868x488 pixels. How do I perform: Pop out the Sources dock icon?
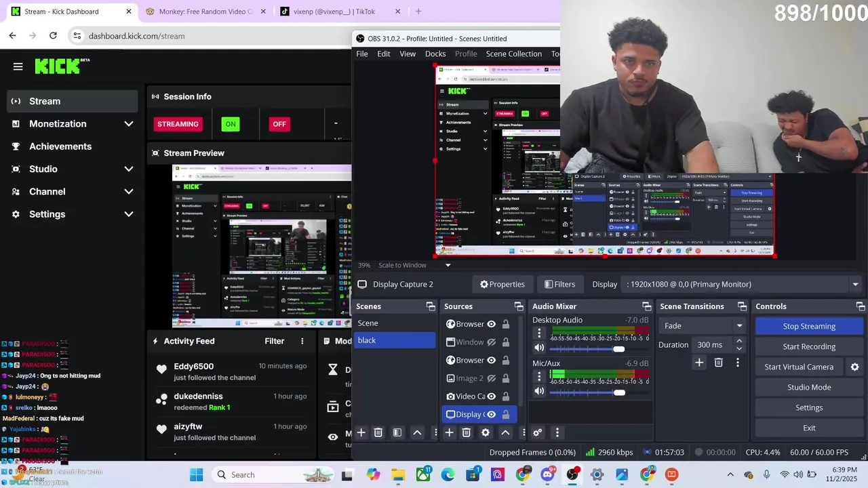[519, 306]
